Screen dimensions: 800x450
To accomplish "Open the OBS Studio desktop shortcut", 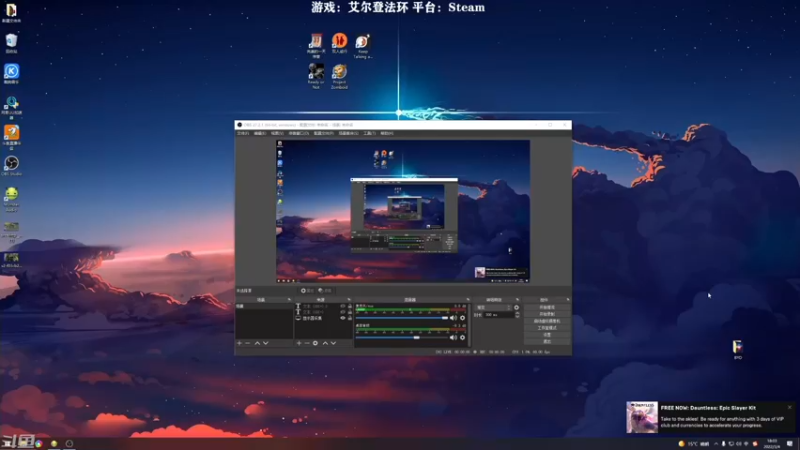I will tap(11, 166).
